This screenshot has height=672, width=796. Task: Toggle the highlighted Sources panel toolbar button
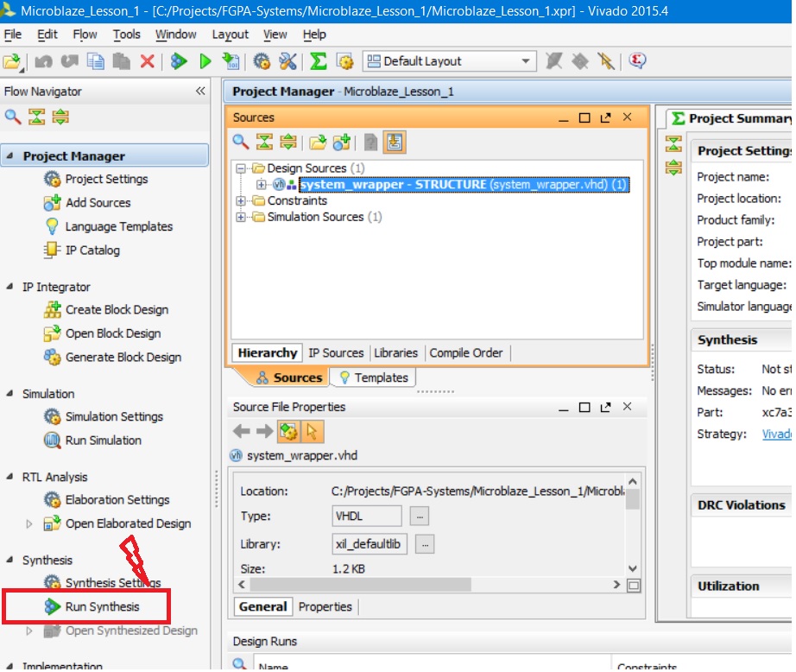tap(395, 143)
